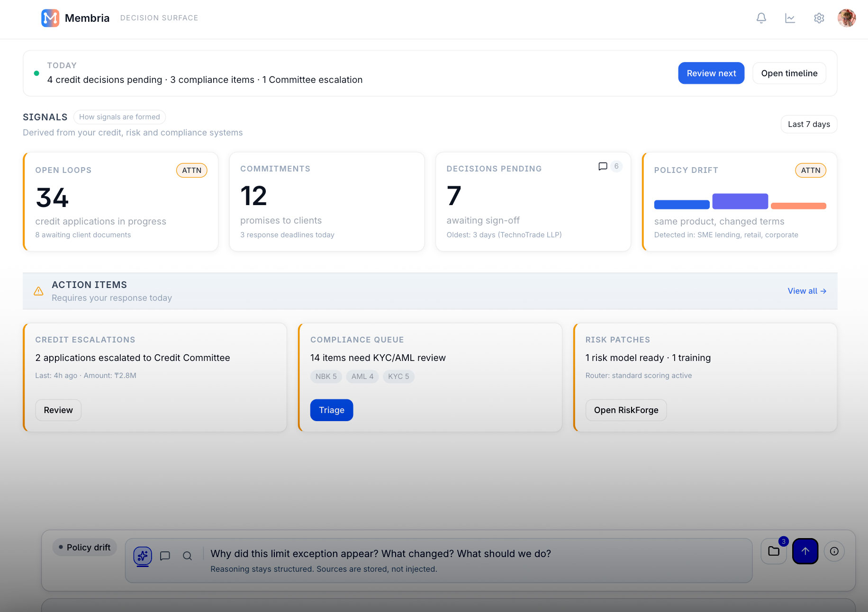Open the notifications bell icon
This screenshot has height=612, width=868.
pyautogui.click(x=761, y=18)
